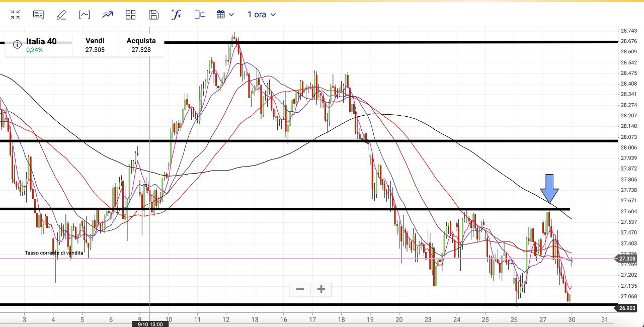Screen dimensions: 644x327
Task: Expand the '1 ora' timeframe dropdown
Action: 262,15
